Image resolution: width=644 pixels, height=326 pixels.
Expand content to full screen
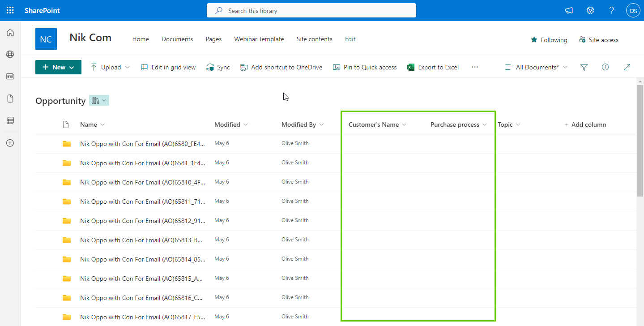627,67
